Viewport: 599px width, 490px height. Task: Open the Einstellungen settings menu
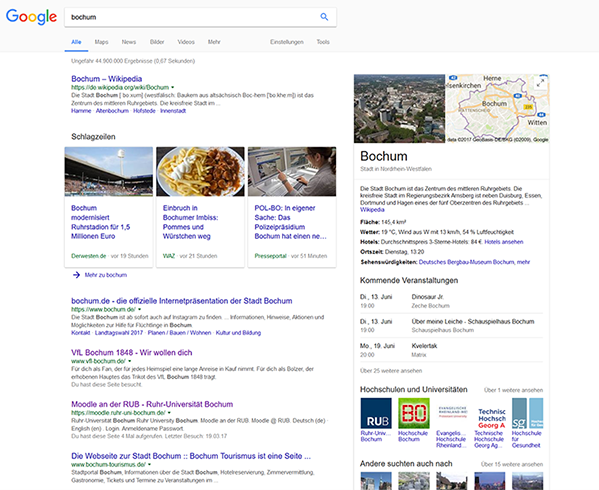[287, 42]
